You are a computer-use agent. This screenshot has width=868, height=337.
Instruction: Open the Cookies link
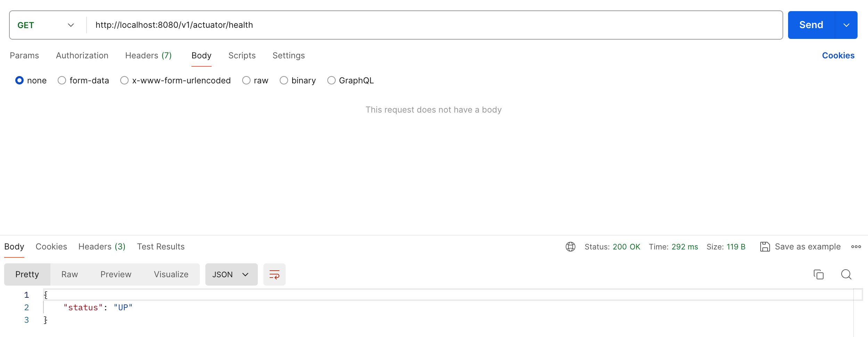point(838,56)
